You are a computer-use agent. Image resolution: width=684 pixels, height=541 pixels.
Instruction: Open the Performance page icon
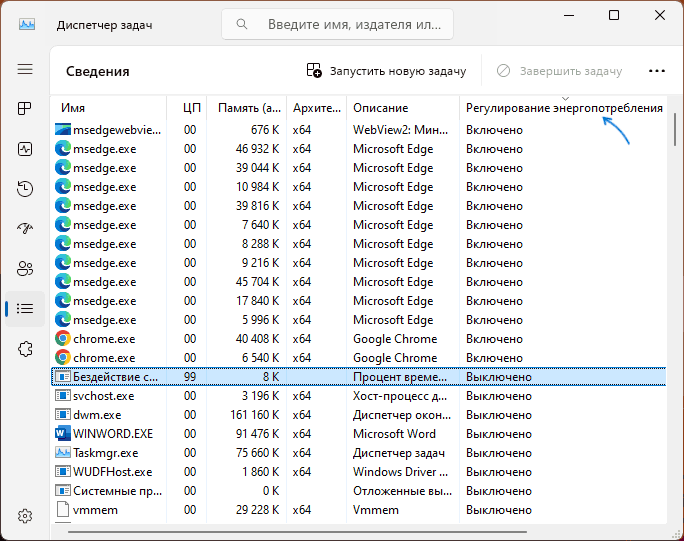(x=25, y=149)
